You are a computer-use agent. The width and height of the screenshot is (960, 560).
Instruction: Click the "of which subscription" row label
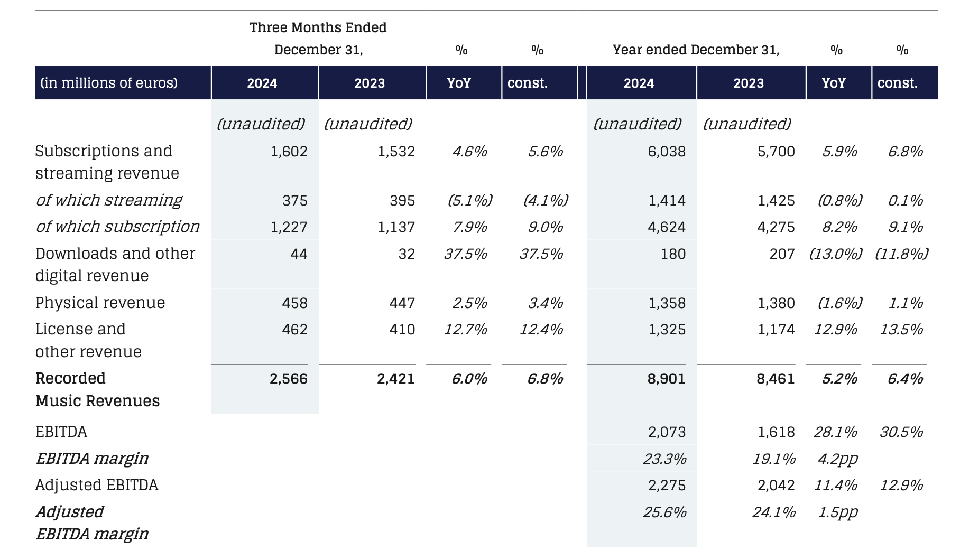(x=117, y=227)
